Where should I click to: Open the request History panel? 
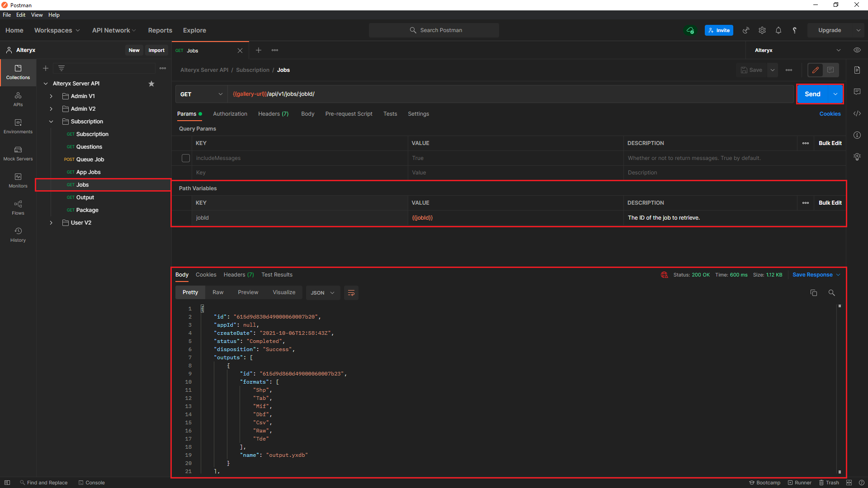click(18, 234)
